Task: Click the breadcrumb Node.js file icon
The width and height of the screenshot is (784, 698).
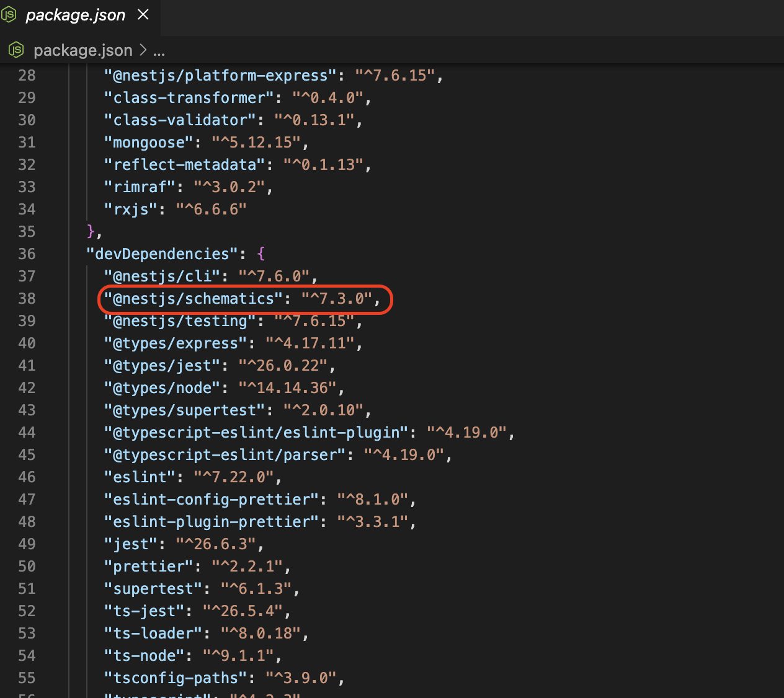Action: pyautogui.click(x=17, y=50)
